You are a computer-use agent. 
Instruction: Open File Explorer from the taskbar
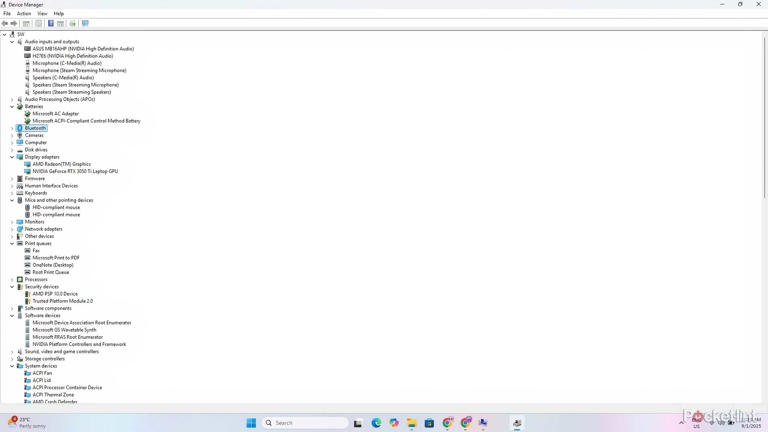(411, 423)
